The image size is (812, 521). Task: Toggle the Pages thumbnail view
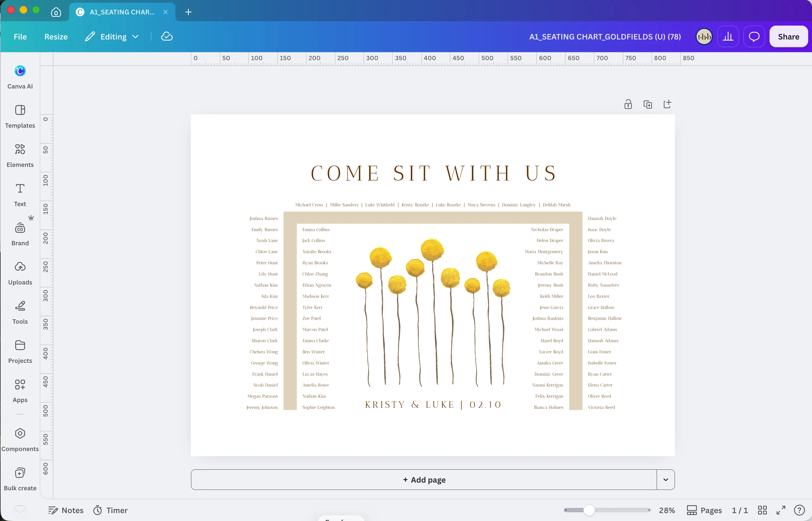[x=704, y=510]
